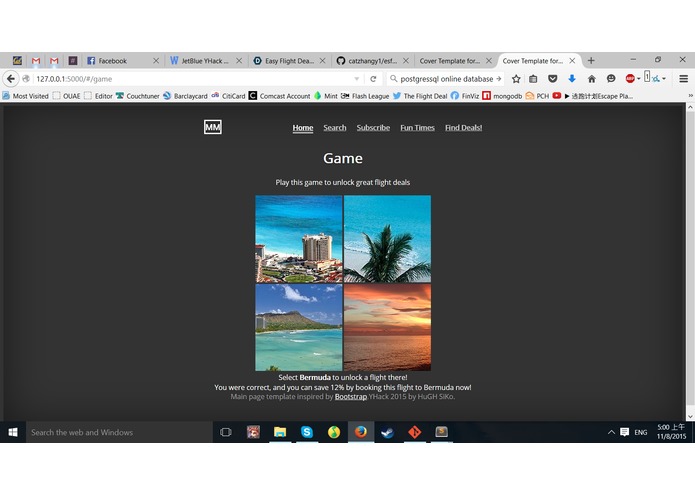This screenshot has height=494, width=695.
Task: Open the mongodb bookmark
Action: (502, 96)
